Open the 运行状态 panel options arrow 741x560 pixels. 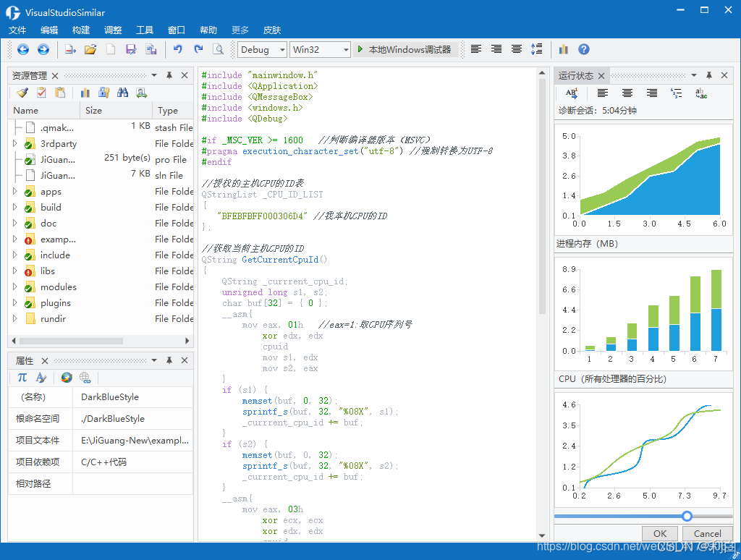pos(694,75)
